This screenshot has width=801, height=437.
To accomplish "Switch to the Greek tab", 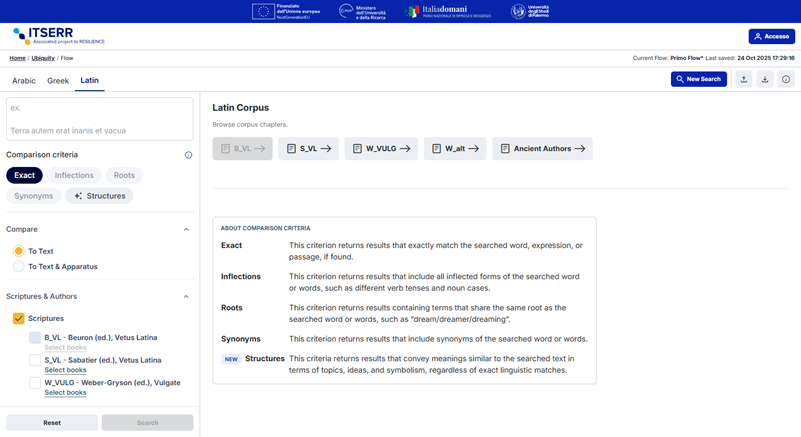I will (58, 81).
